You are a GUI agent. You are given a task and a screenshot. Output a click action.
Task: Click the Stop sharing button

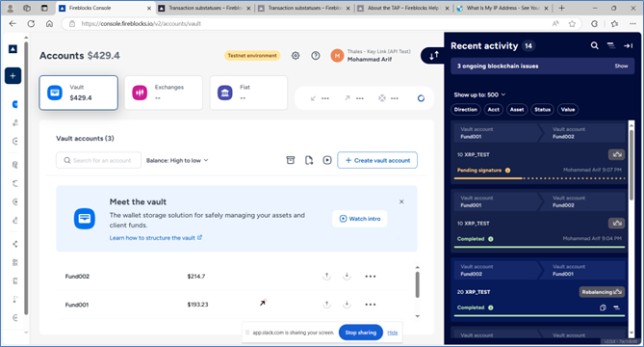(361, 333)
